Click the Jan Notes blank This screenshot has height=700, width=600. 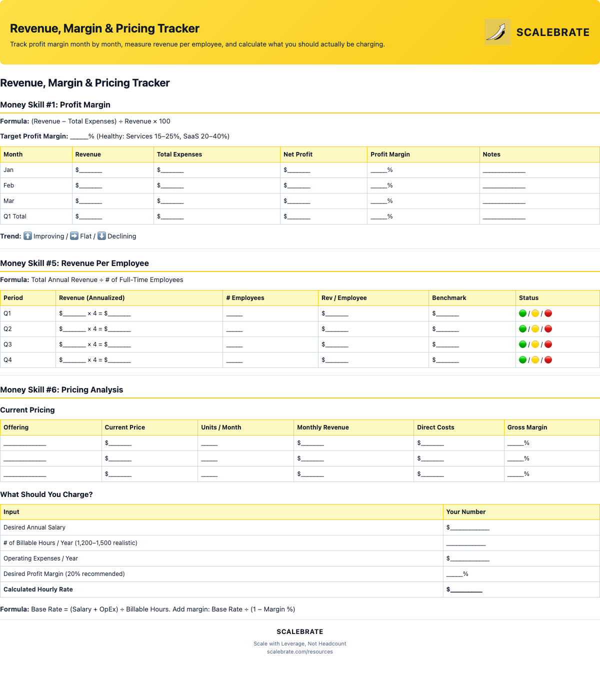pos(504,170)
